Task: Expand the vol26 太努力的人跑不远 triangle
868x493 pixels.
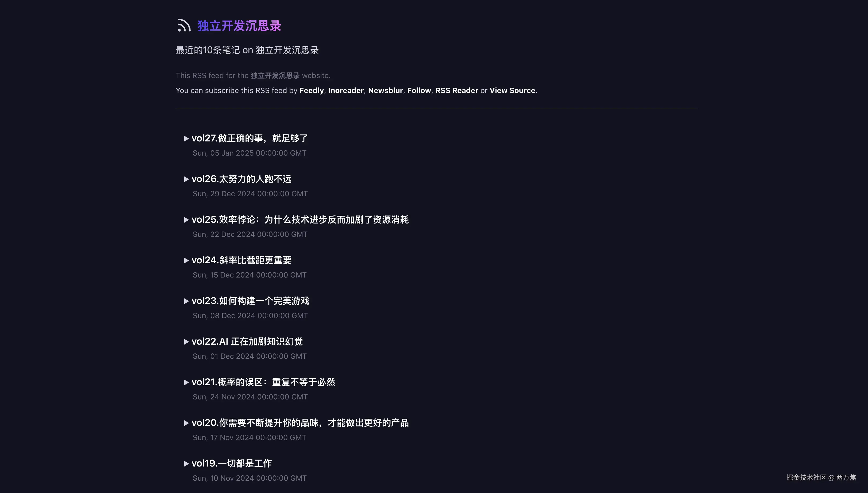Action: point(186,179)
